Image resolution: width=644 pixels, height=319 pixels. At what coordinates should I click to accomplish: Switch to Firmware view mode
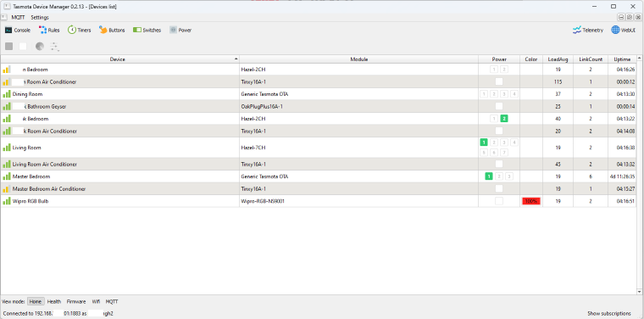click(x=76, y=301)
